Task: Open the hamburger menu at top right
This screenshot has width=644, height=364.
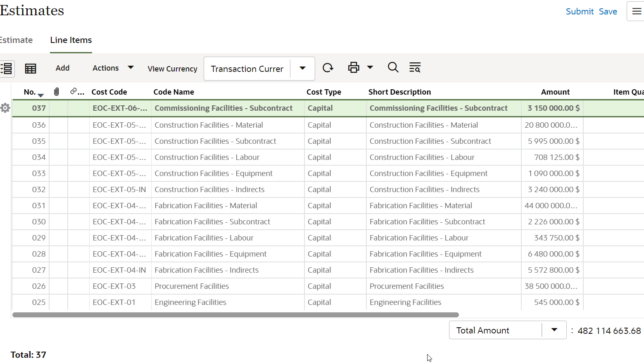Action: [x=637, y=12]
